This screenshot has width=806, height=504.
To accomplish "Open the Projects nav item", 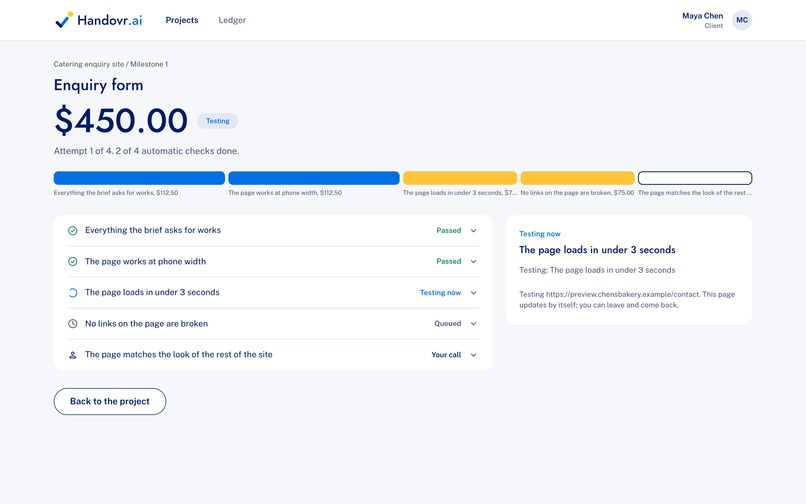I will pyautogui.click(x=182, y=20).
